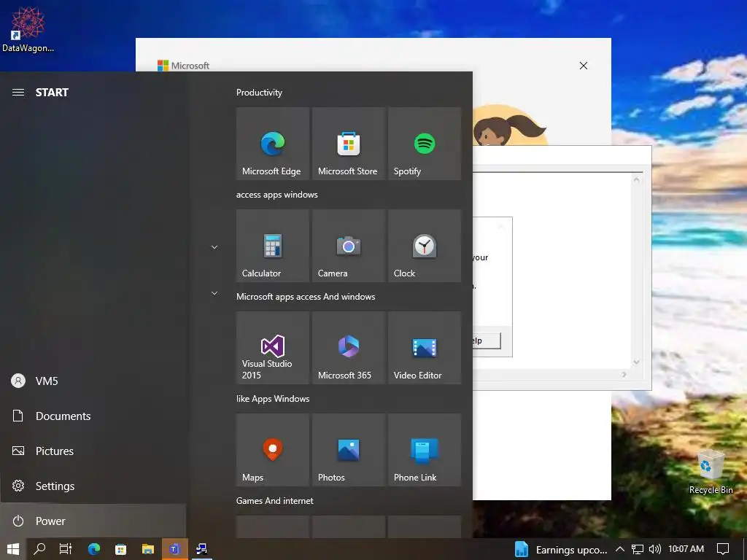
Task: Open the Phone Link tile
Action: pyautogui.click(x=425, y=450)
